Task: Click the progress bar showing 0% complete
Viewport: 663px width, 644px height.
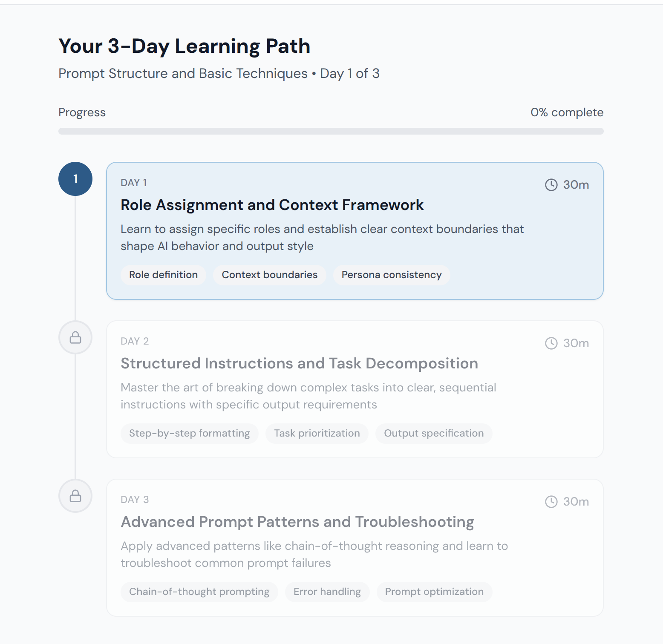Action: (x=331, y=131)
